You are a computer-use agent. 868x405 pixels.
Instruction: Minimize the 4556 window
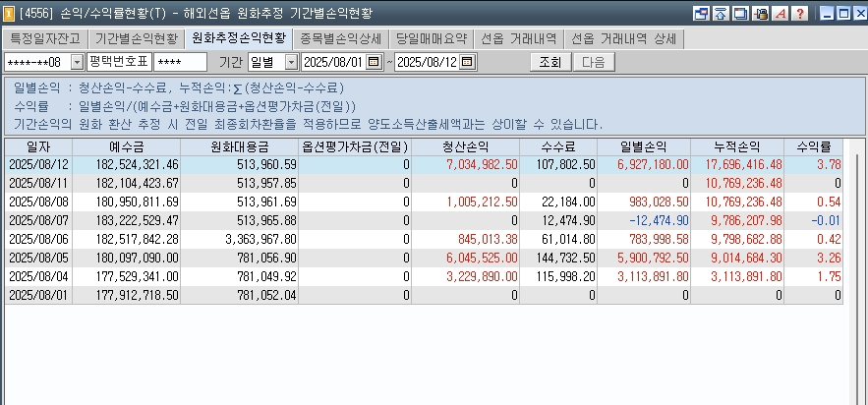pyautogui.click(x=827, y=14)
